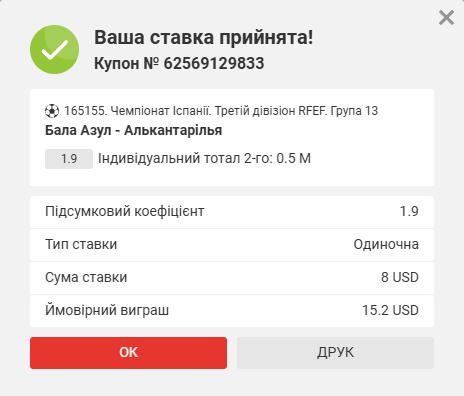Click the soccer ball sport icon
Image resolution: width=464 pixels, height=396 pixels.
[x=52, y=111]
